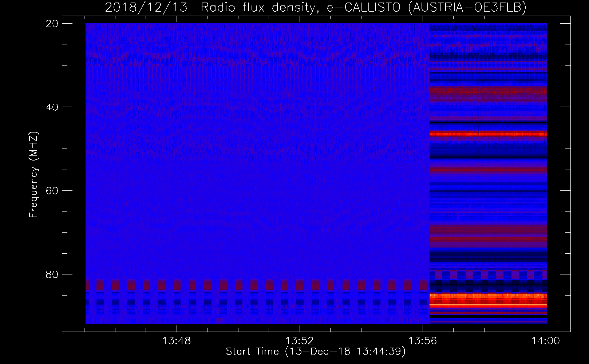Viewport: 589px width, 364px height.
Task: Click the 13:48 time tick label
Action: [x=177, y=341]
